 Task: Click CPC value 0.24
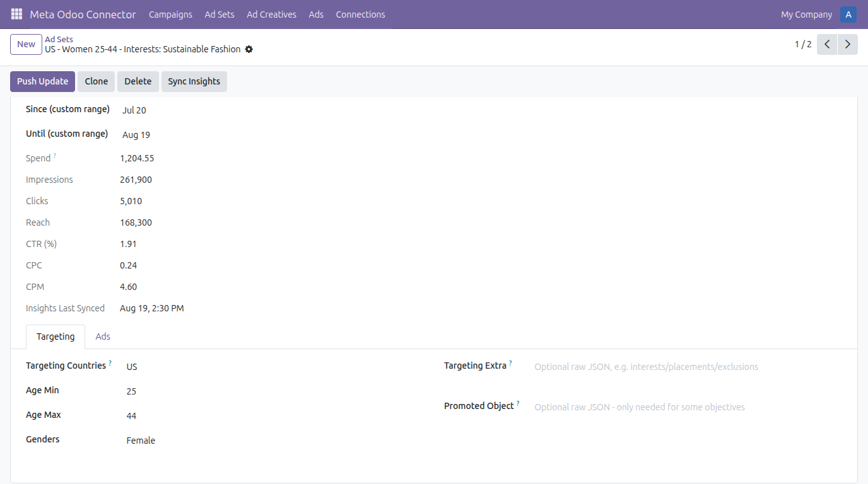[x=128, y=265]
